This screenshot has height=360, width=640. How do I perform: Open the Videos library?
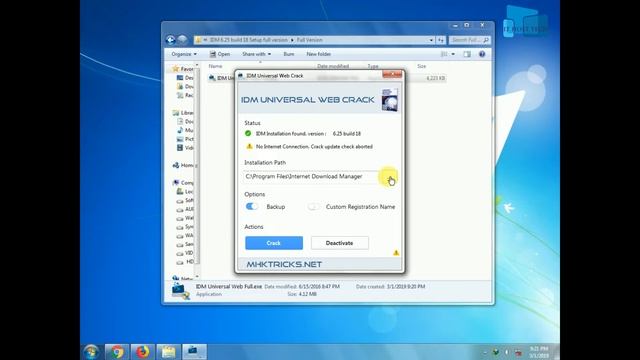coord(185,148)
